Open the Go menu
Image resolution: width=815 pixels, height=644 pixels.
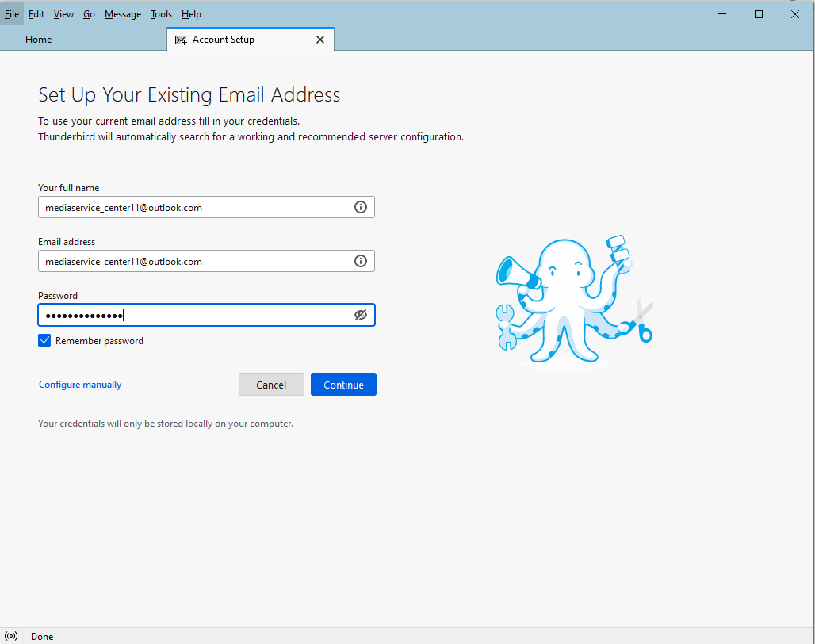tap(89, 14)
